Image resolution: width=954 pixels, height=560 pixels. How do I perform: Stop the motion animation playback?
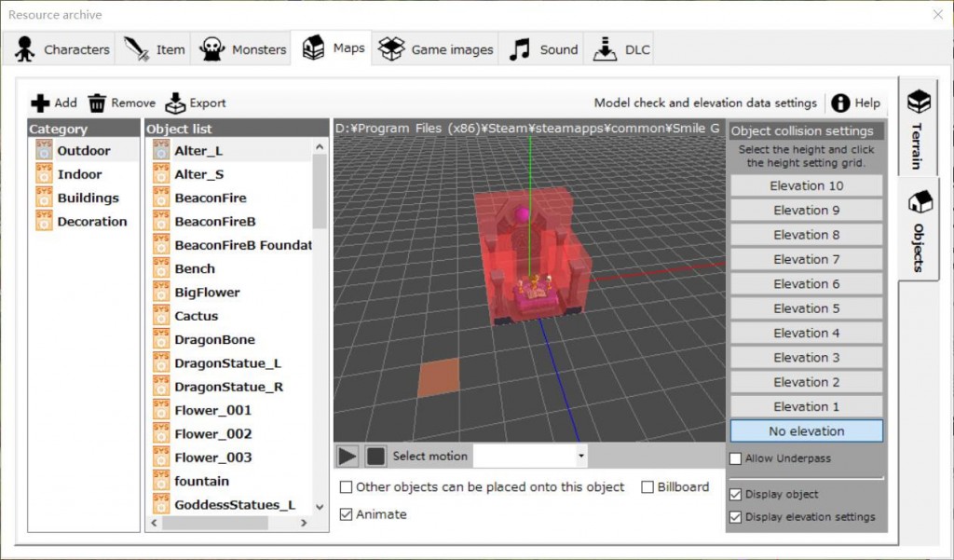point(376,456)
